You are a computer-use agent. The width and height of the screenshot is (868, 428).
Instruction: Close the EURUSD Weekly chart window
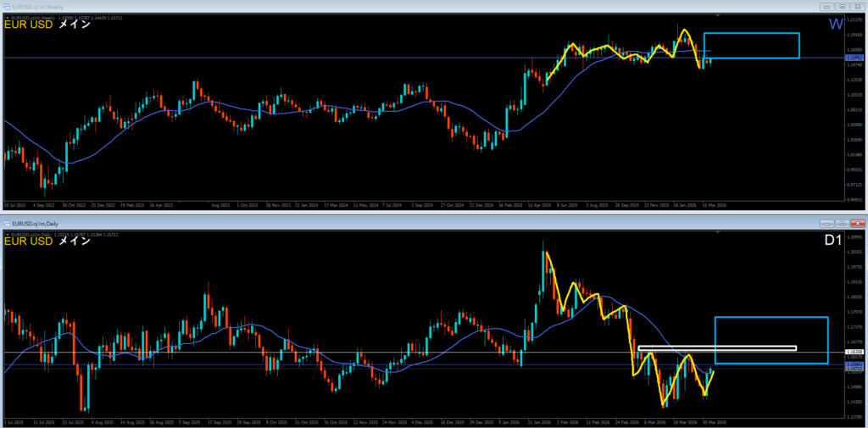(x=857, y=7)
